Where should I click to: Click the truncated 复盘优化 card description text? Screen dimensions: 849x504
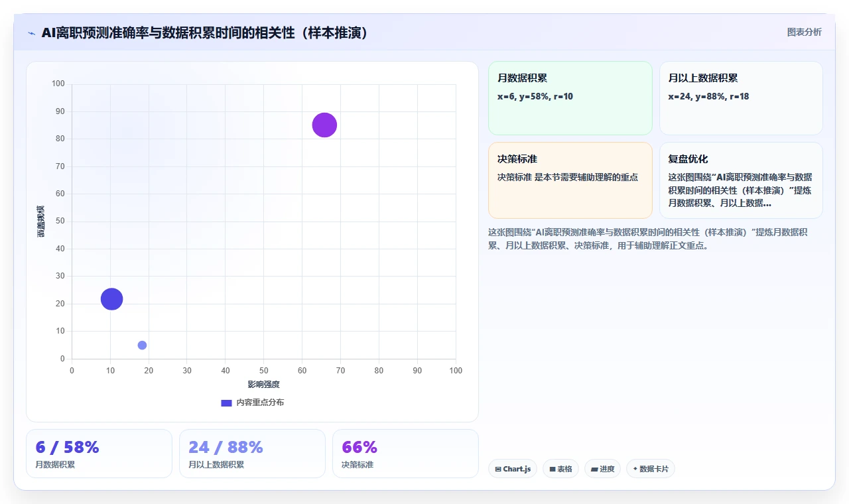[x=740, y=190]
